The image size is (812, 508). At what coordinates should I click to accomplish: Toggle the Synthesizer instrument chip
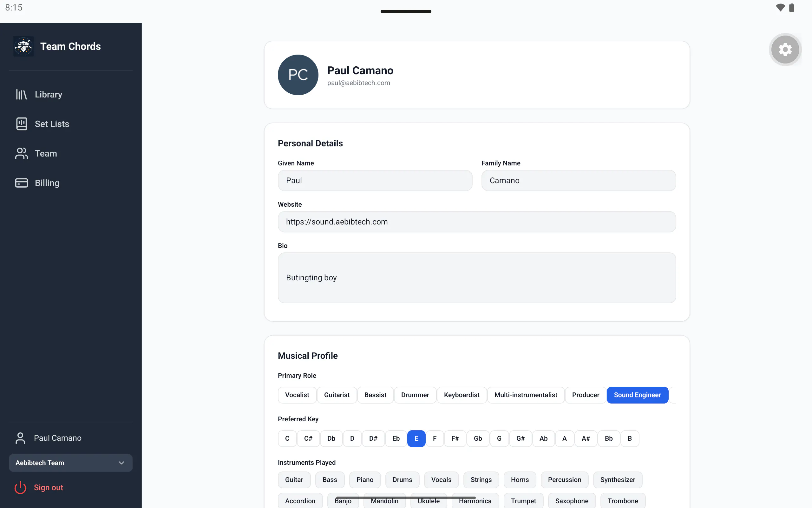[617, 480]
